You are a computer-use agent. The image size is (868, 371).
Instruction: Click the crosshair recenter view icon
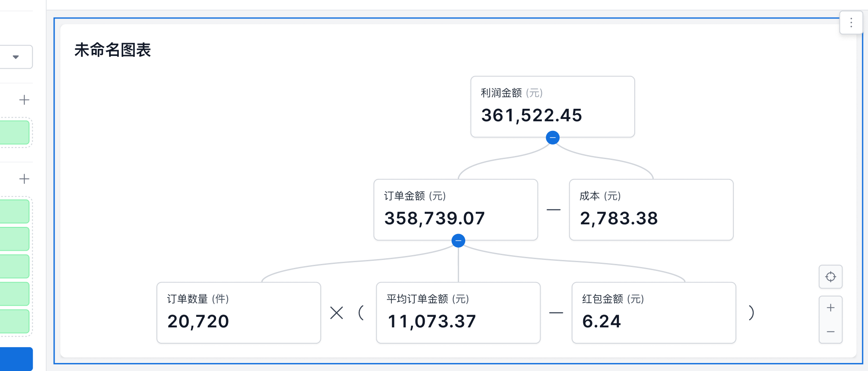830,277
